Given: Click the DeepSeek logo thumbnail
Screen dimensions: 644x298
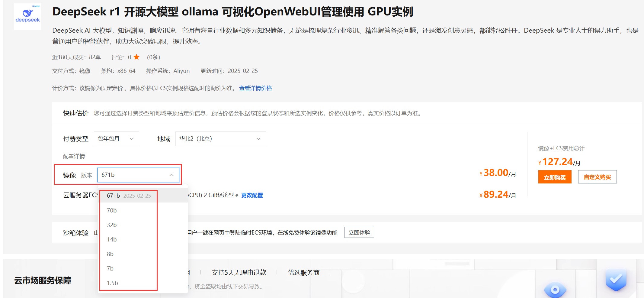Looking at the screenshot, I should pos(28,16).
